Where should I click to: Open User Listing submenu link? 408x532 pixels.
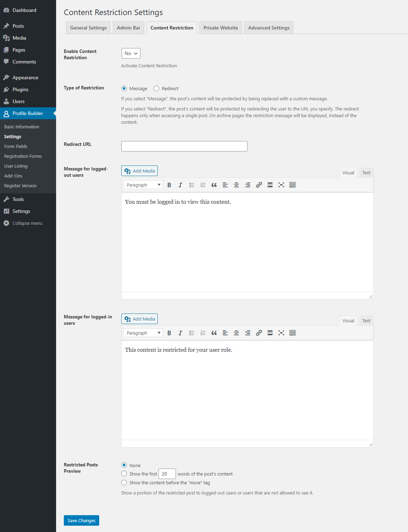pos(16,166)
